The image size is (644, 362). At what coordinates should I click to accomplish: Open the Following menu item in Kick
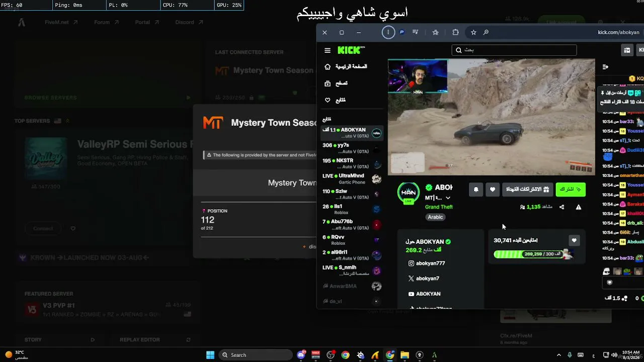click(335, 100)
